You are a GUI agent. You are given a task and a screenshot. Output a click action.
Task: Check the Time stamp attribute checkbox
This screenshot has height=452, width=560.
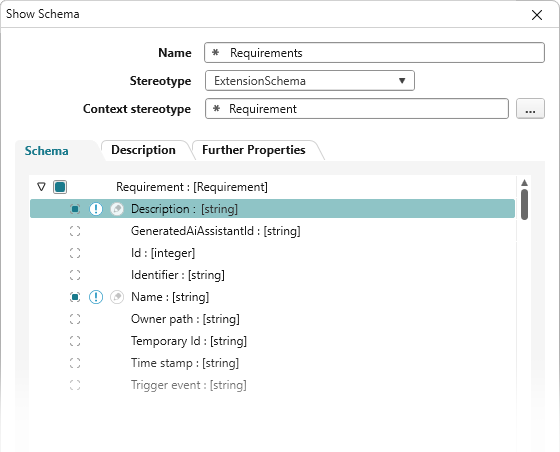click(75, 363)
